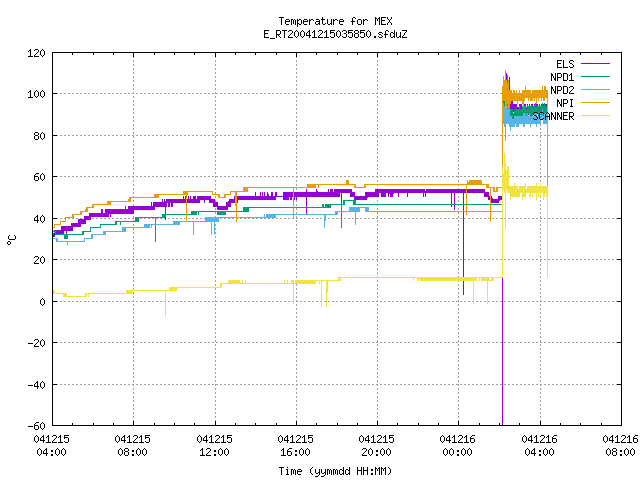The image size is (640, 480).
Task: Click the y-axis value 100
Action: point(36,94)
